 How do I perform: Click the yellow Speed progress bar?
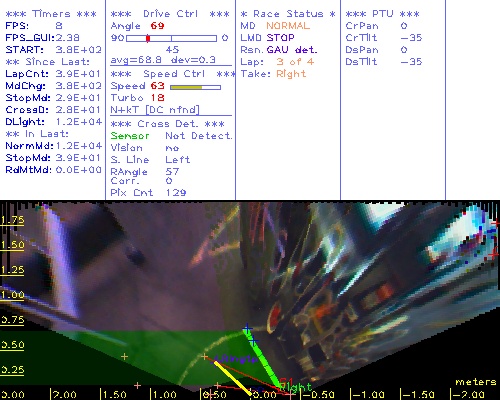[195, 87]
